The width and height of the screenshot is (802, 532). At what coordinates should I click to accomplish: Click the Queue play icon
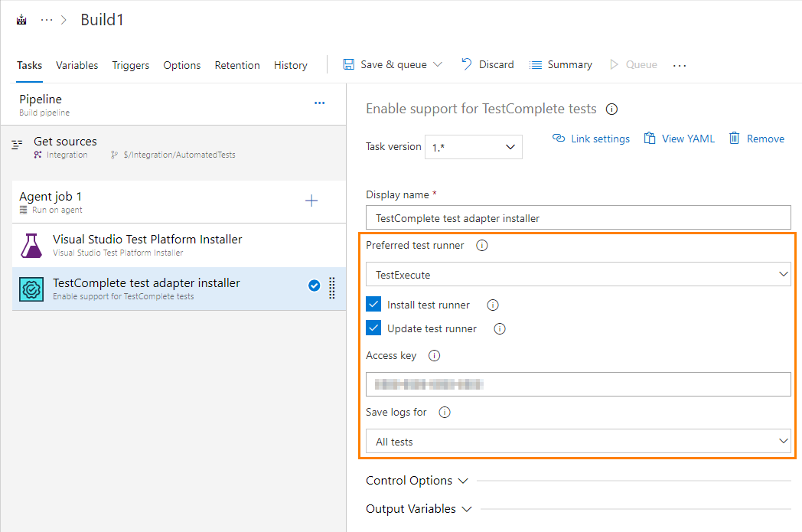coord(615,64)
